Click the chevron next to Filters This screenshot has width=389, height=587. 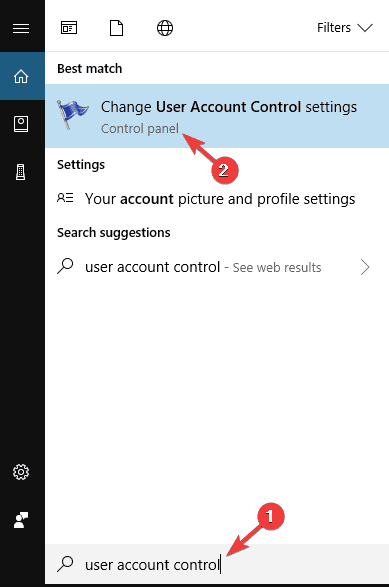pyautogui.click(x=365, y=28)
